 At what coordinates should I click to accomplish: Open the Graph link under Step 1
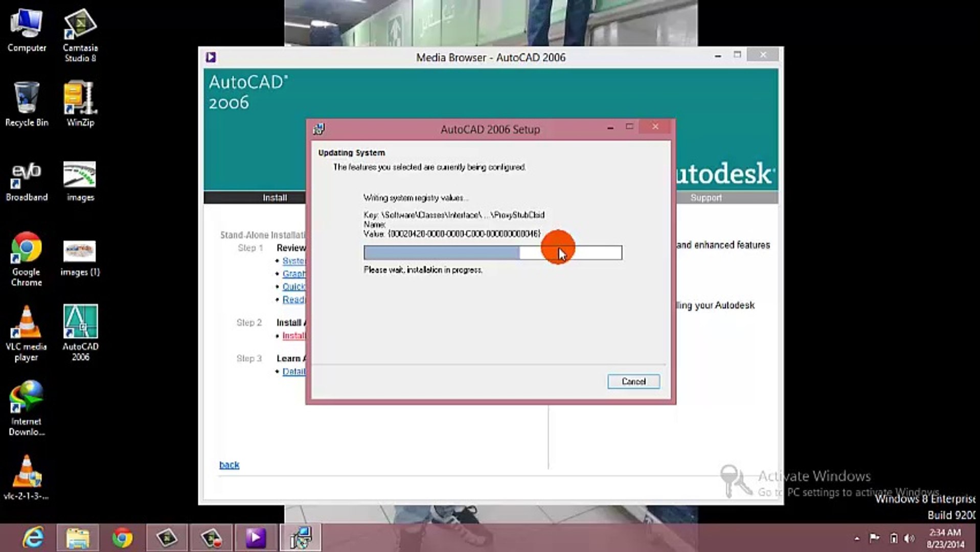tap(293, 273)
